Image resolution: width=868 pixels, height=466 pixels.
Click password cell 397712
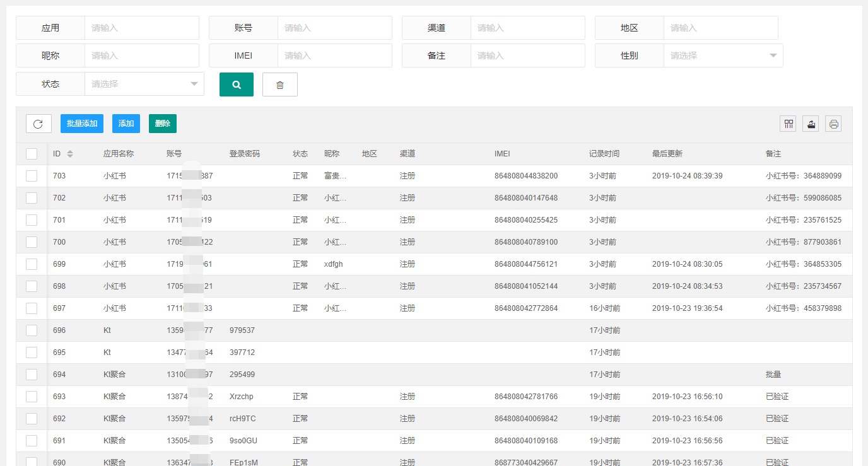(242, 352)
